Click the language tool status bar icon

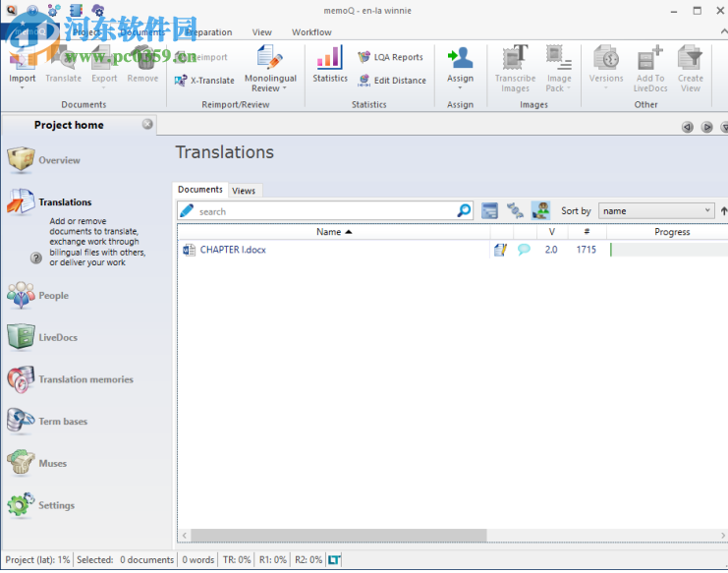click(334, 560)
